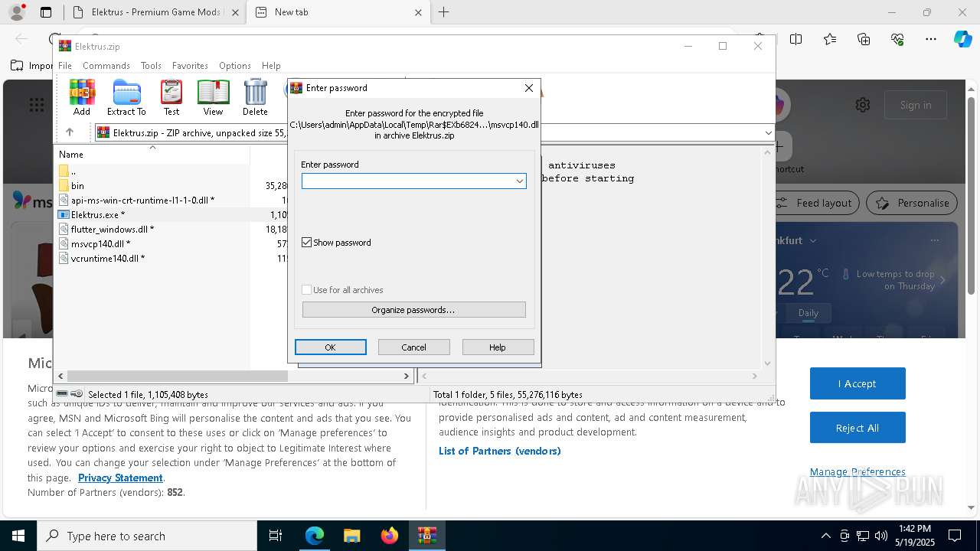Open Edge Favorites star icon

(830, 39)
